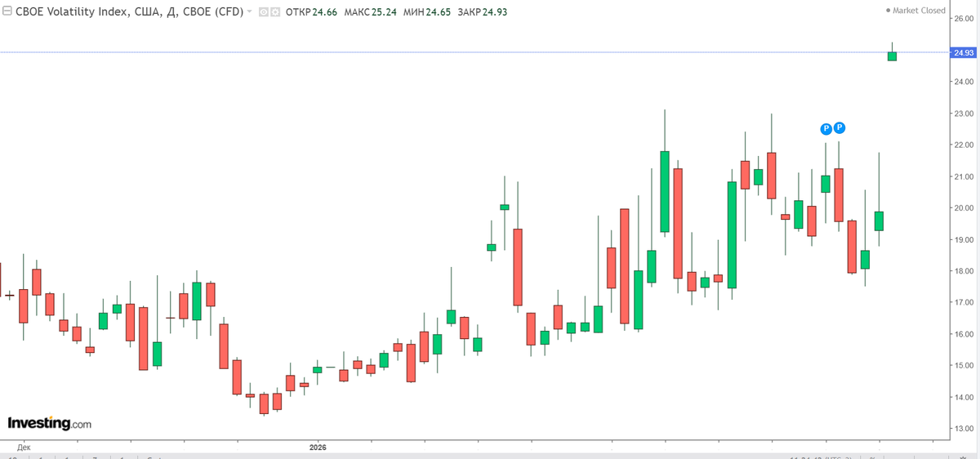Click the 2026 label on time axis

click(x=318, y=448)
